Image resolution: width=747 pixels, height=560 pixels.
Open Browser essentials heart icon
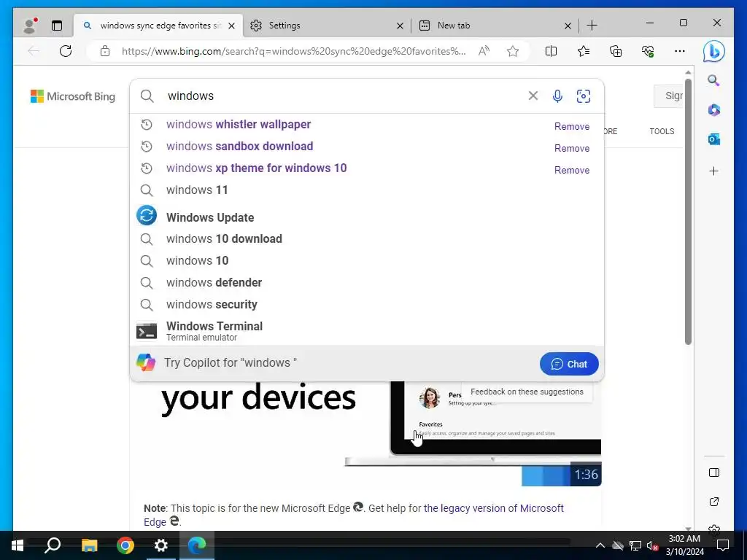coord(648,51)
